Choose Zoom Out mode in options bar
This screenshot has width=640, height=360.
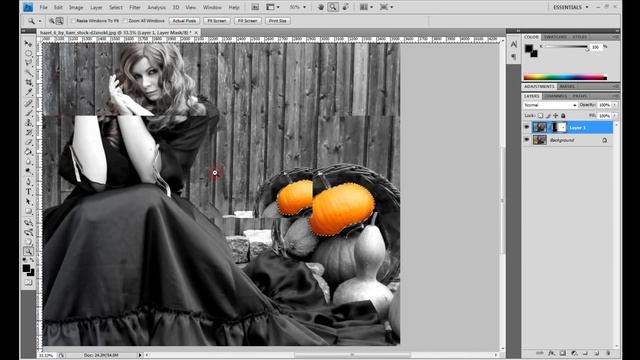click(60, 21)
